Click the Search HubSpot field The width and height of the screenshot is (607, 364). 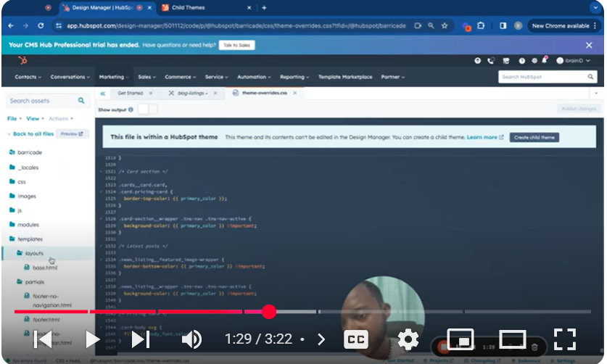(547, 77)
